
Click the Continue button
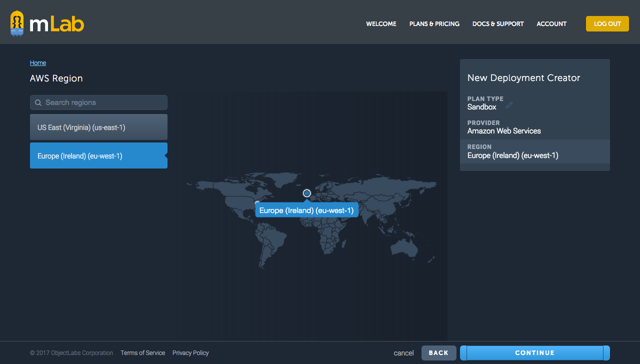535,353
